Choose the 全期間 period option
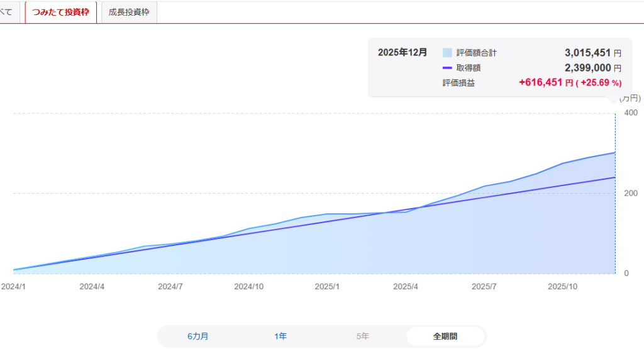 click(445, 336)
